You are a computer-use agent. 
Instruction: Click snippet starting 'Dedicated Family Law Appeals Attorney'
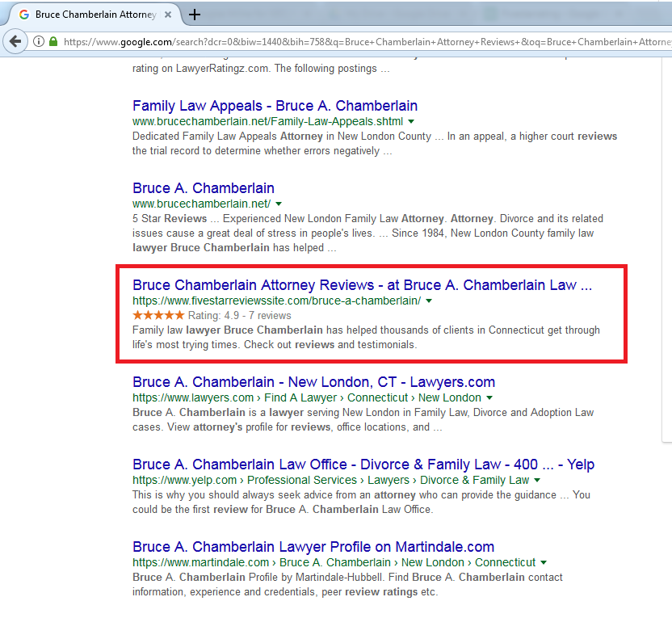375,144
